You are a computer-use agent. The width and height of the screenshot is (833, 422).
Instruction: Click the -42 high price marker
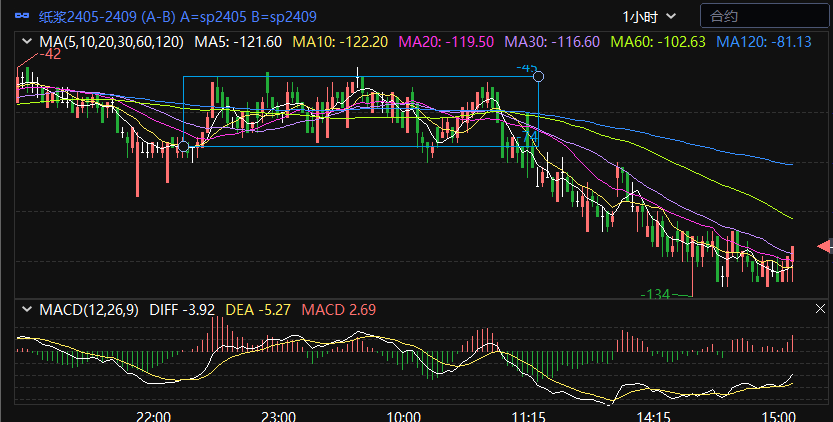pyautogui.click(x=49, y=55)
